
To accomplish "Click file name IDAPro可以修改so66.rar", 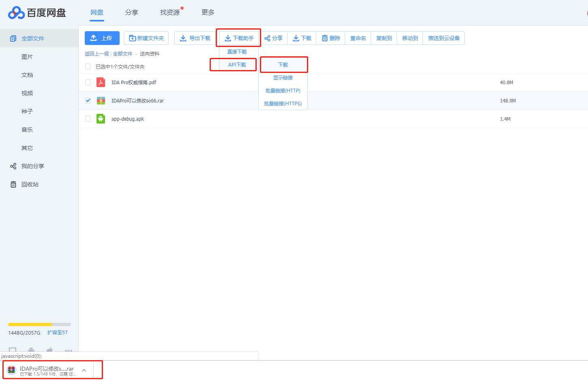I will [x=137, y=101].
